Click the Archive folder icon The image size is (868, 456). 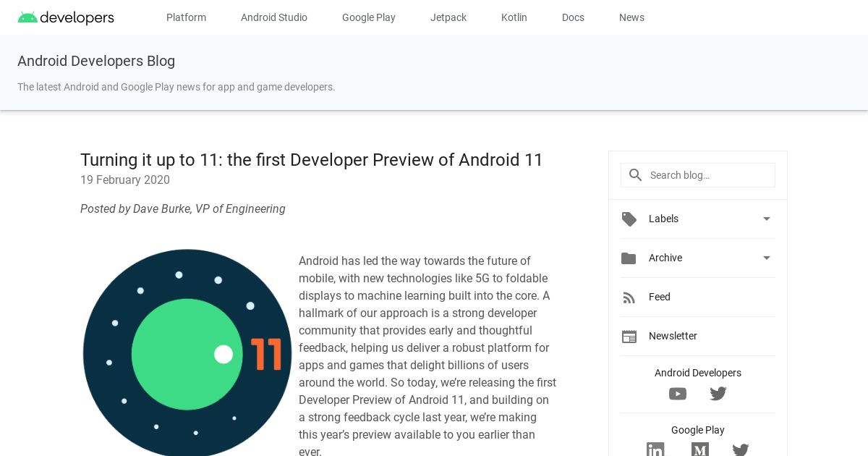tap(629, 258)
